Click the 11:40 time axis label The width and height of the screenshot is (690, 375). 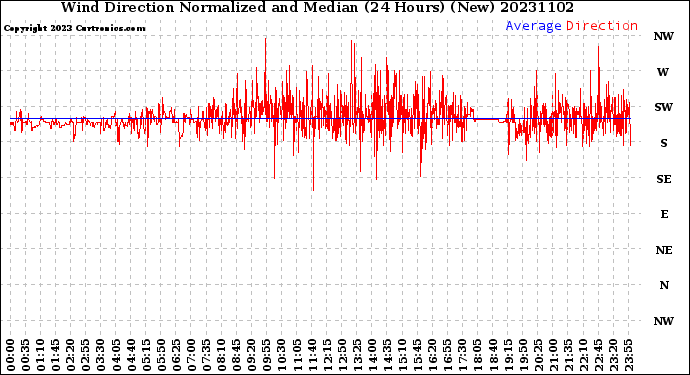point(312,355)
